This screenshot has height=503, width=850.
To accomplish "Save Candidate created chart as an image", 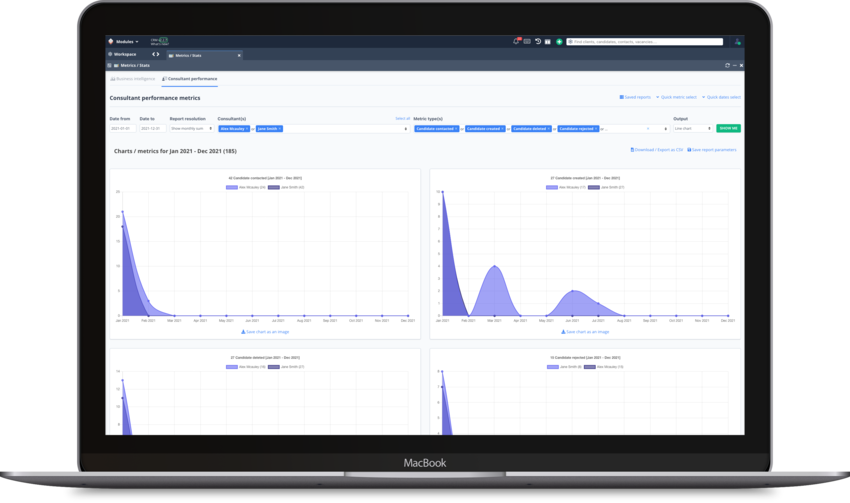I will [585, 332].
